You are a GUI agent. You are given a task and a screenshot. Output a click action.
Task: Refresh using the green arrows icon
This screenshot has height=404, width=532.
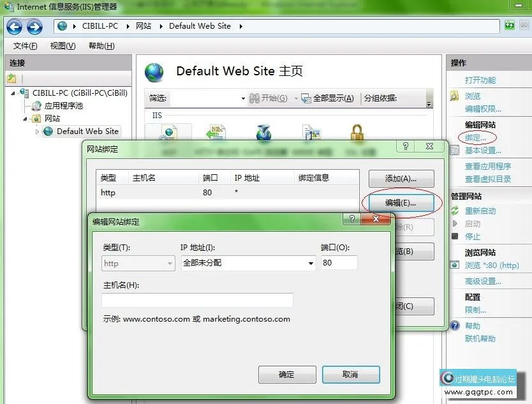508,26
